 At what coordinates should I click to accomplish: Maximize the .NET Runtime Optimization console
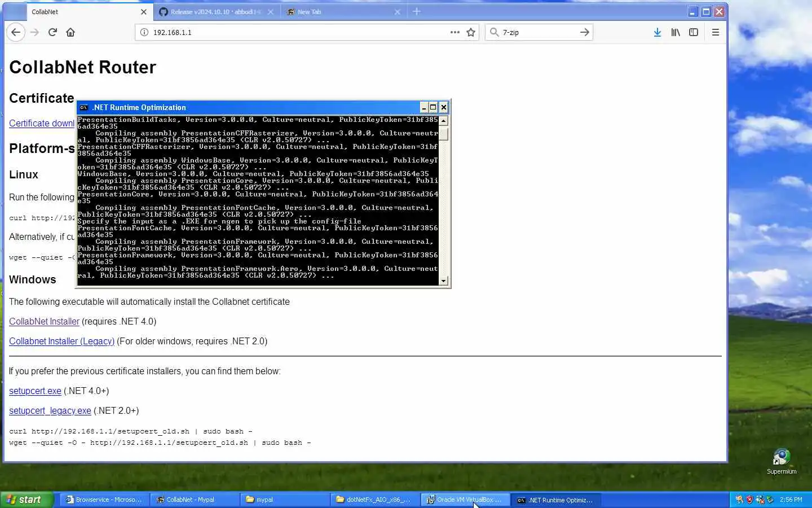point(434,107)
